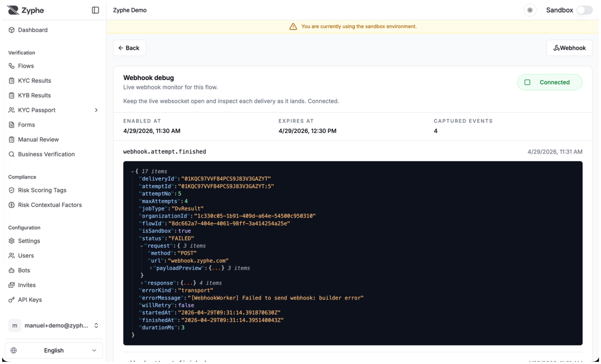This screenshot has width=601, height=364.
Task: Click the language globe icon
Action: point(14,351)
